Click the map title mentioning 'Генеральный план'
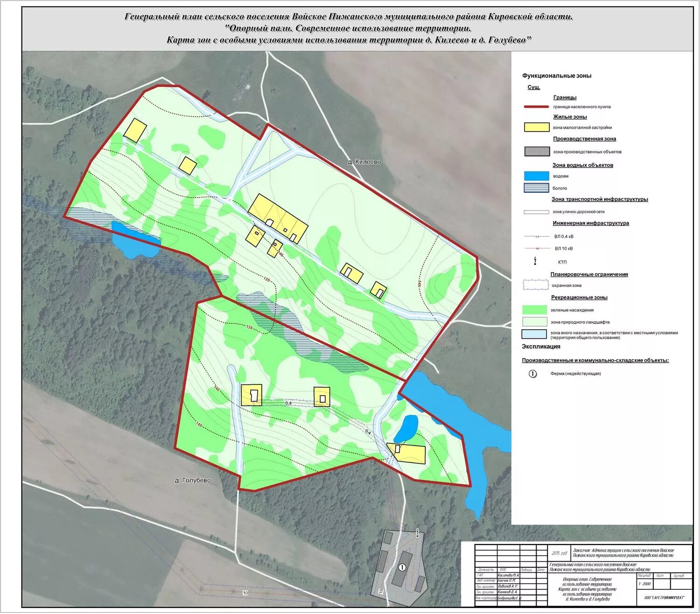Viewport: 700px width, 614px height. [349, 29]
